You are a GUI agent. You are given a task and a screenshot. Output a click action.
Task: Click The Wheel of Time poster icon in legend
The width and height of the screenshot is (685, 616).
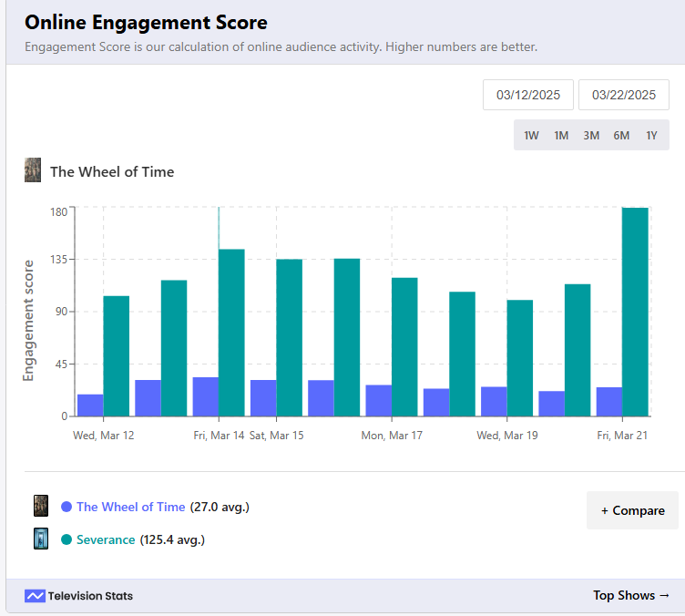(x=41, y=507)
